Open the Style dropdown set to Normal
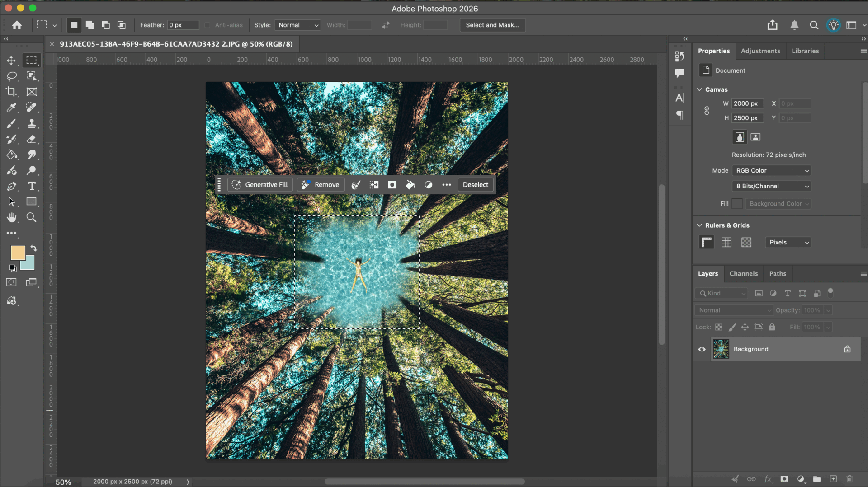 tap(297, 25)
